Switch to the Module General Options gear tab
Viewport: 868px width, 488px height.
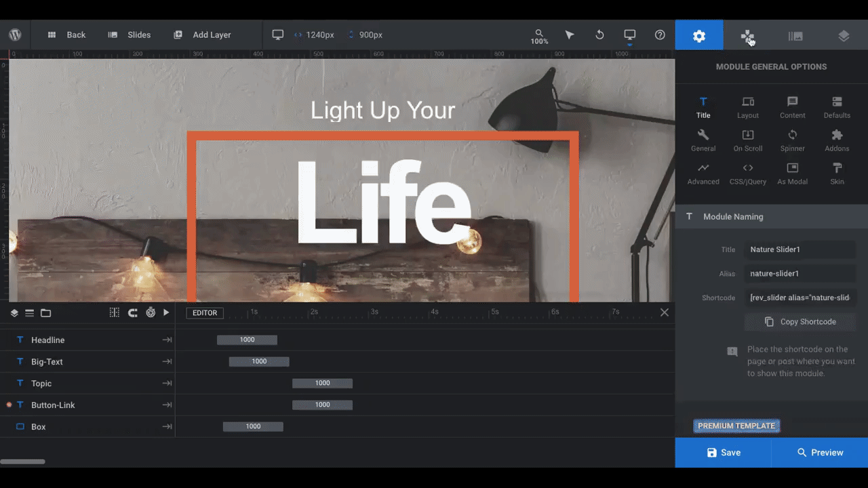[699, 35]
